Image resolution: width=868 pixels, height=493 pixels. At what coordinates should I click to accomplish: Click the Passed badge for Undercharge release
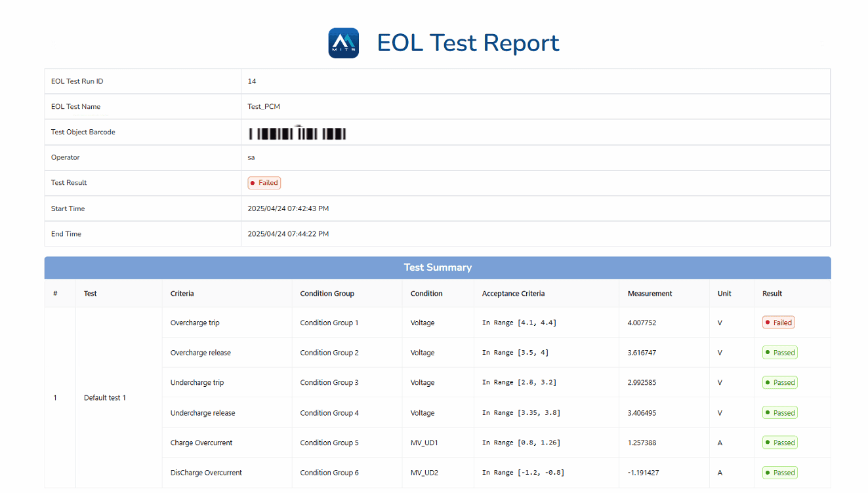point(779,413)
